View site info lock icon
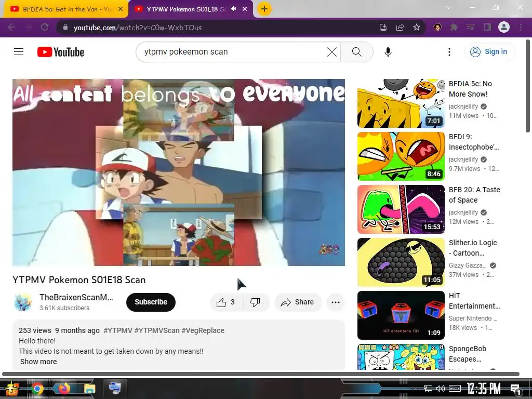The image size is (532, 399). [65, 27]
